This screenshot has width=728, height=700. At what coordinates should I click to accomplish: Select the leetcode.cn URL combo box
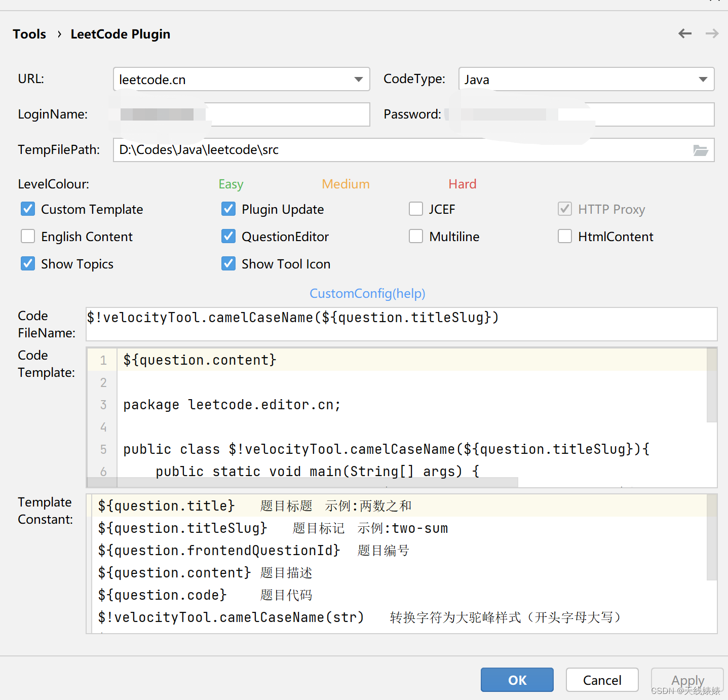(x=242, y=79)
